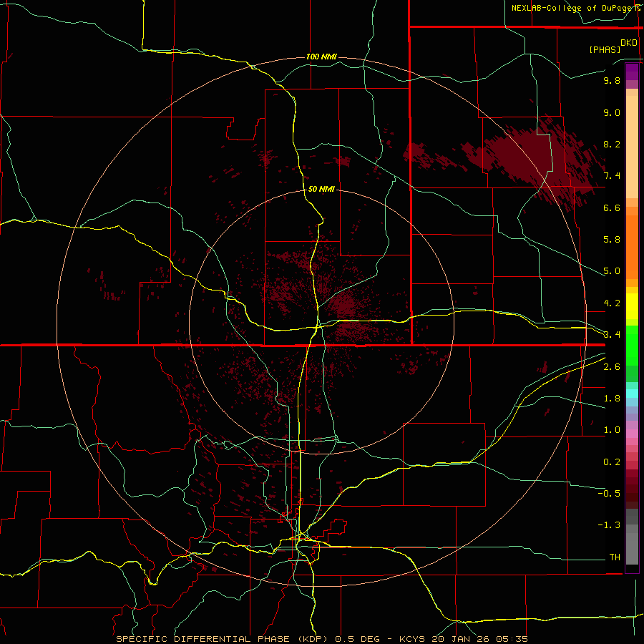Pick the bright green segment of color bar
Image resolution: width=644 pixels, height=644 pixels.
pos(632,345)
